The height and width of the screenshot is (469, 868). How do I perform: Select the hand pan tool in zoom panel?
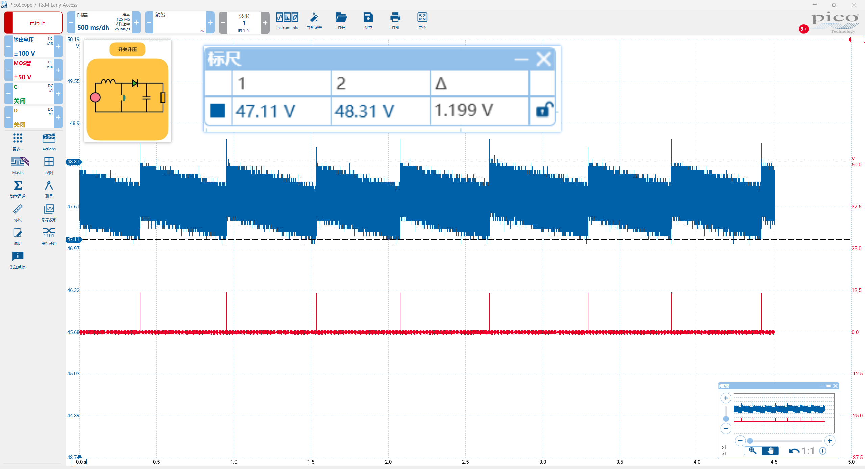tap(770, 451)
